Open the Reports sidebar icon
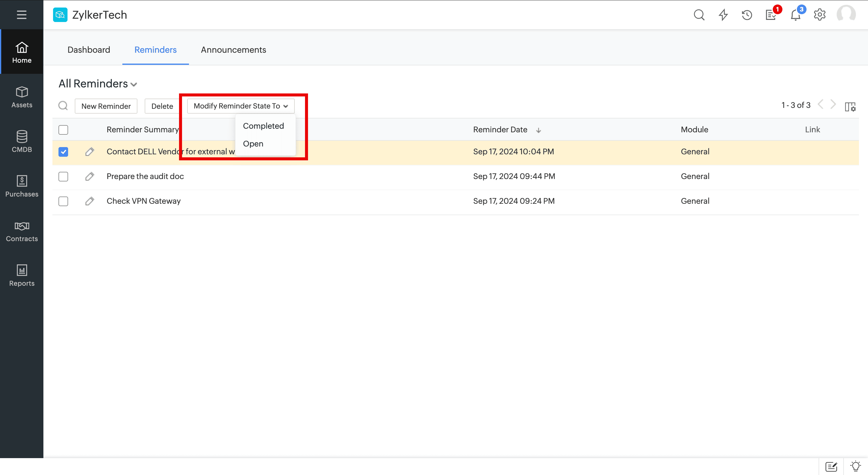The width and height of the screenshot is (868, 475). (22, 275)
